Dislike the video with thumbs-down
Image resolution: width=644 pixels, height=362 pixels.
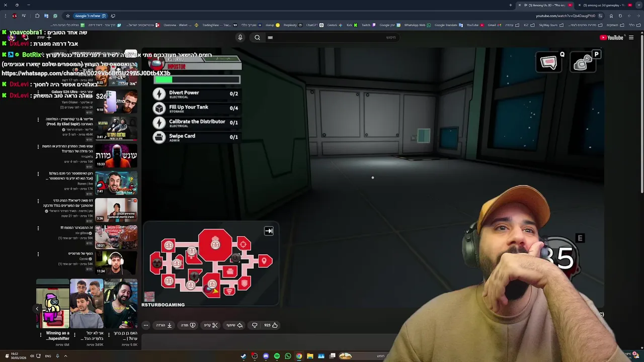click(255, 325)
